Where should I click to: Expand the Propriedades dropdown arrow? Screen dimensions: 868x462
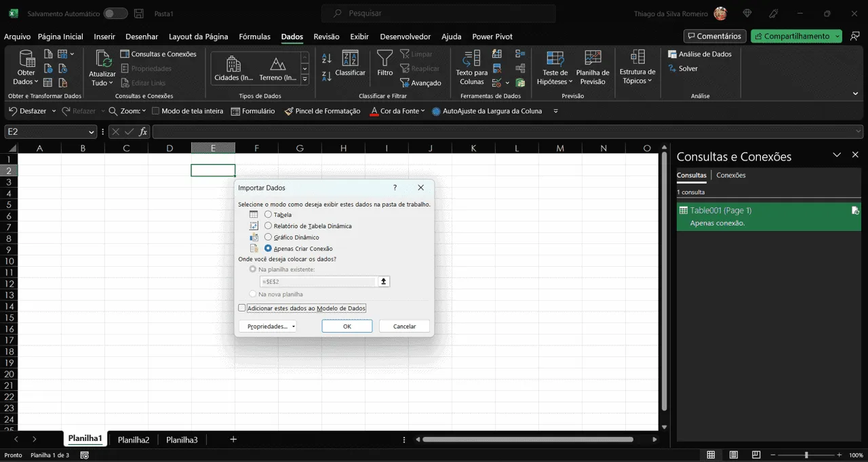coord(293,327)
